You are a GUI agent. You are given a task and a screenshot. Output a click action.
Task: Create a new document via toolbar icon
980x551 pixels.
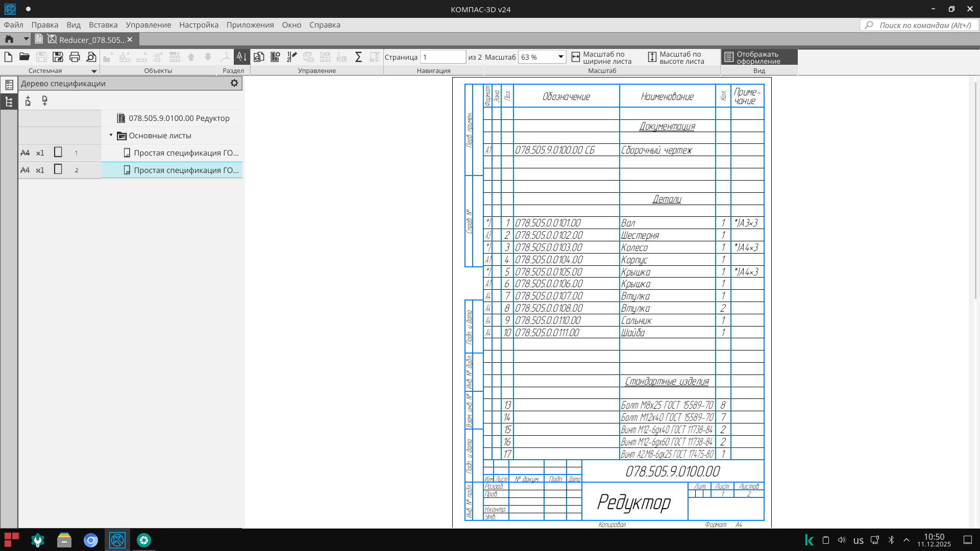pos(8,57)
